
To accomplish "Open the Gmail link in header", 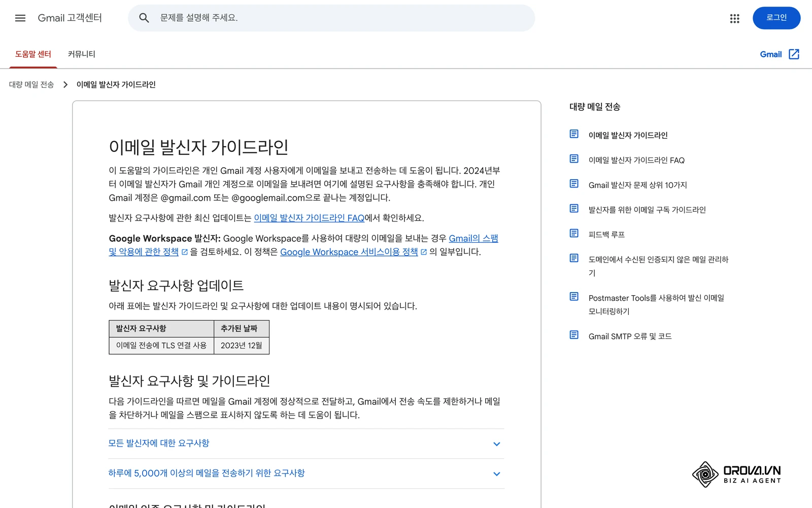I will click(770, 54).
